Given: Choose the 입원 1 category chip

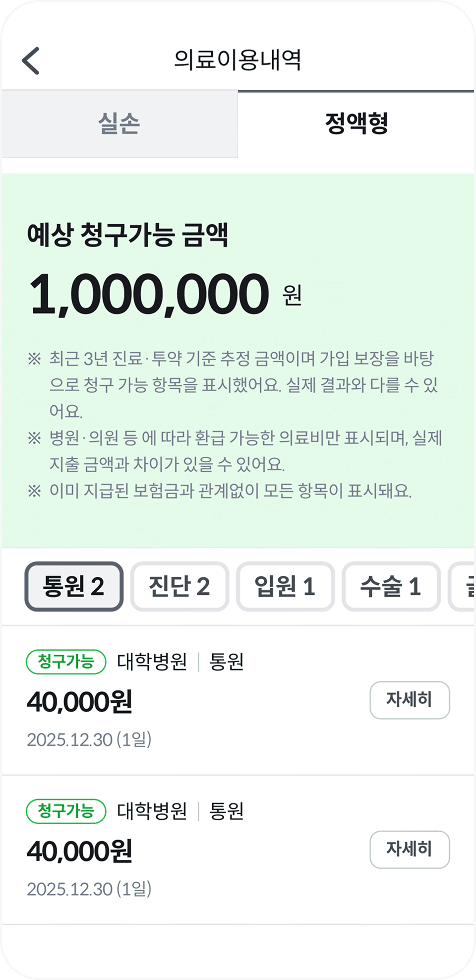Looking at the screenshot, I should point(285,586).
